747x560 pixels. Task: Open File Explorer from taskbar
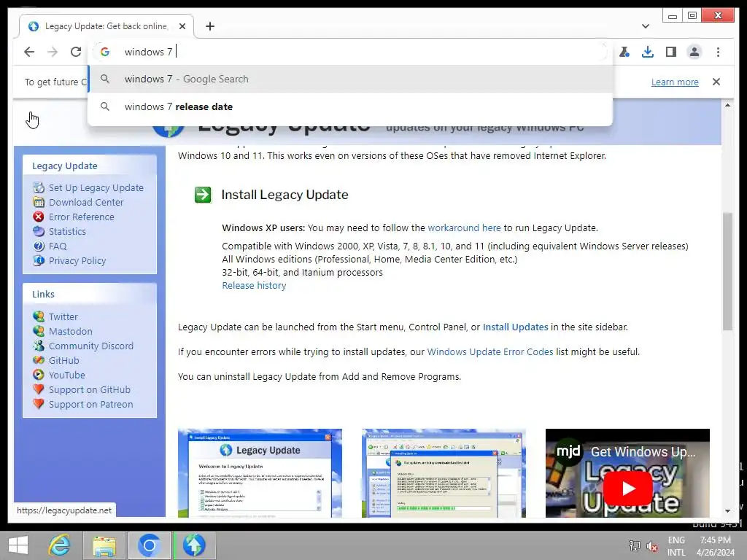(x=104, y=545)
